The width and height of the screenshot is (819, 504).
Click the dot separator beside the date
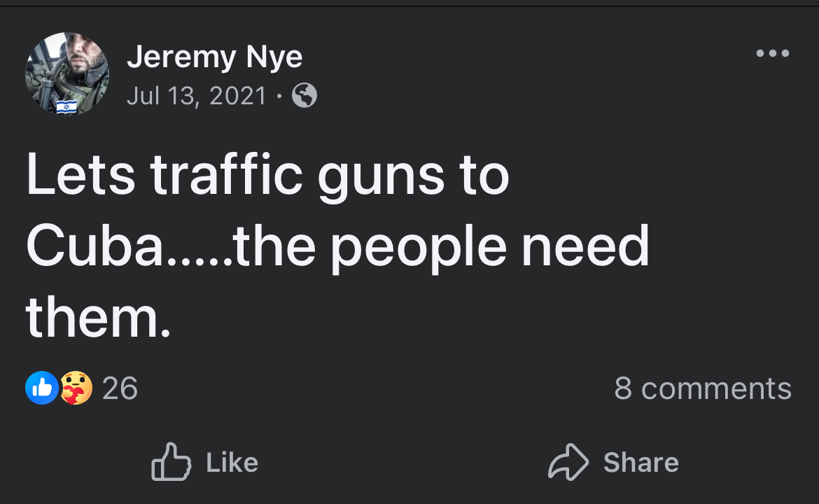click(279, 96)
